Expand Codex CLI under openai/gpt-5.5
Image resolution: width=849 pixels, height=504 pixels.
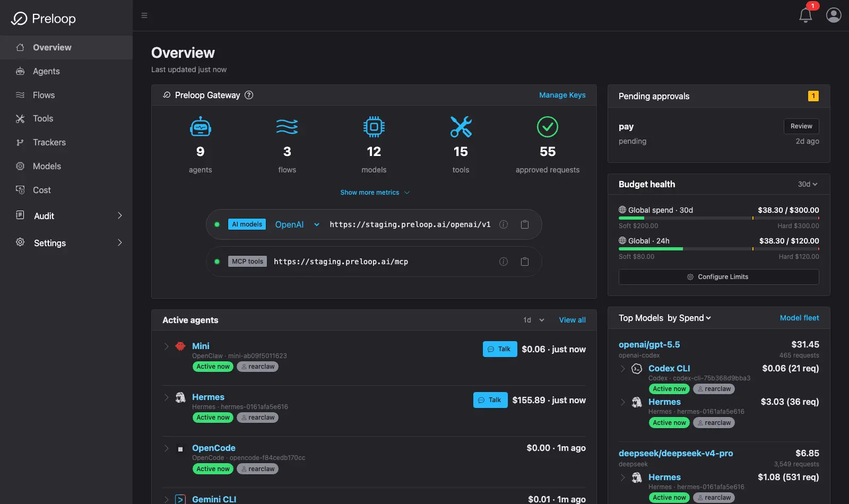click(623, 369)
